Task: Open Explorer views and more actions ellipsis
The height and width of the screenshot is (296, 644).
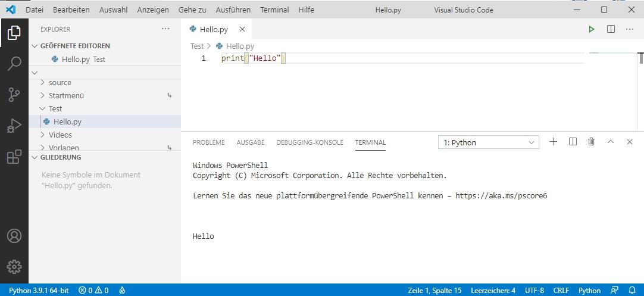Action: point(165,29)
